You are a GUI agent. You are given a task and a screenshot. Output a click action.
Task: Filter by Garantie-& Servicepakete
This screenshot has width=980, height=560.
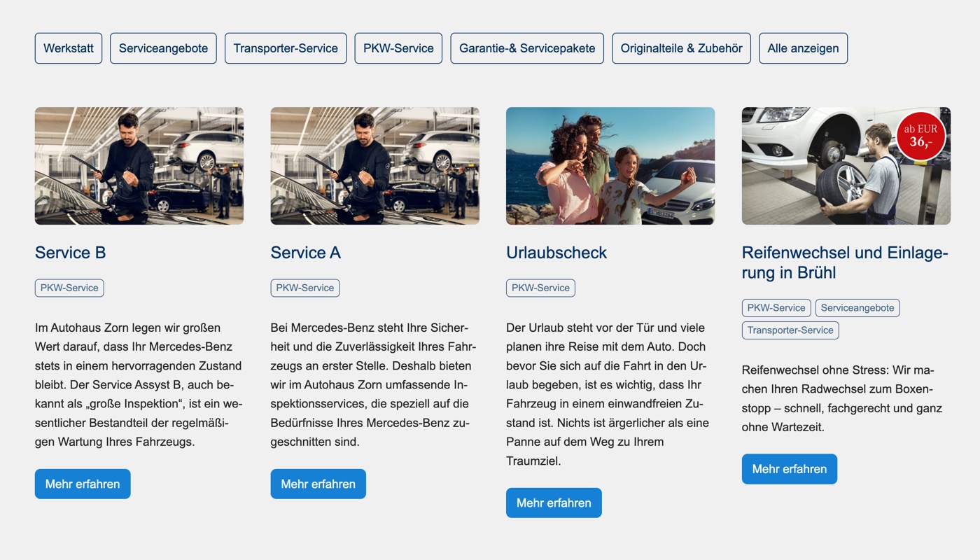(527, 48)
